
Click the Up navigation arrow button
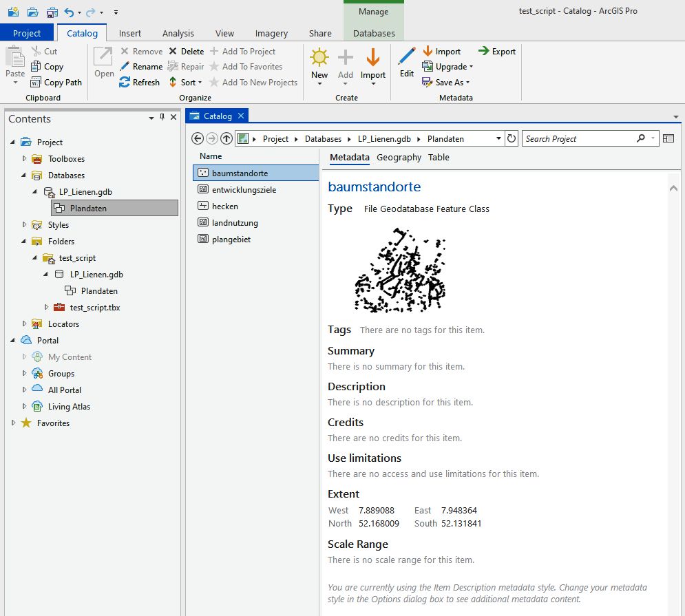click(226, 139)
